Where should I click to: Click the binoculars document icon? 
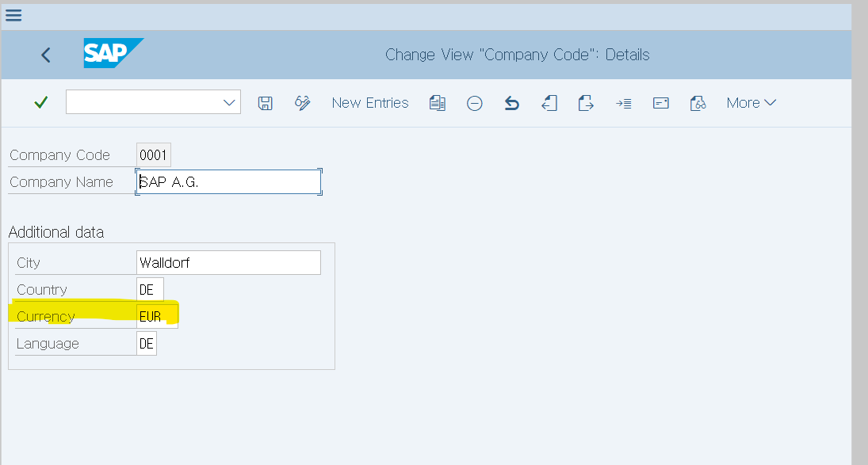pyautogui.click(x=698, y=103)
